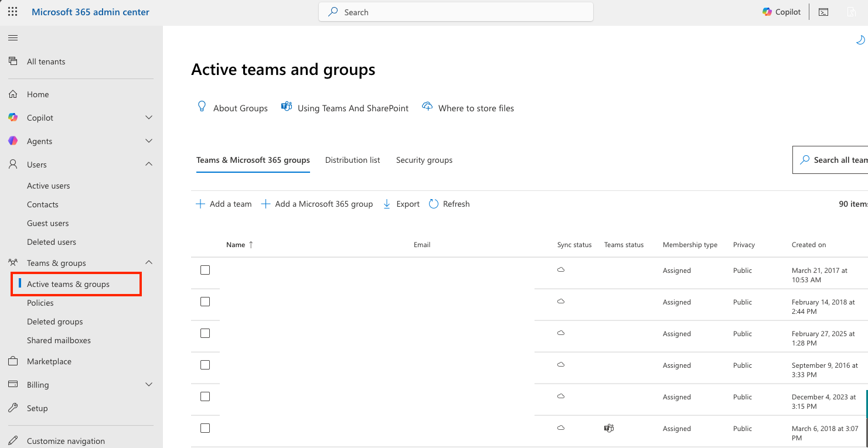Expand the Billing section
Image resolution: width=868 pixels, height=448 pixels.
point(148,384)
